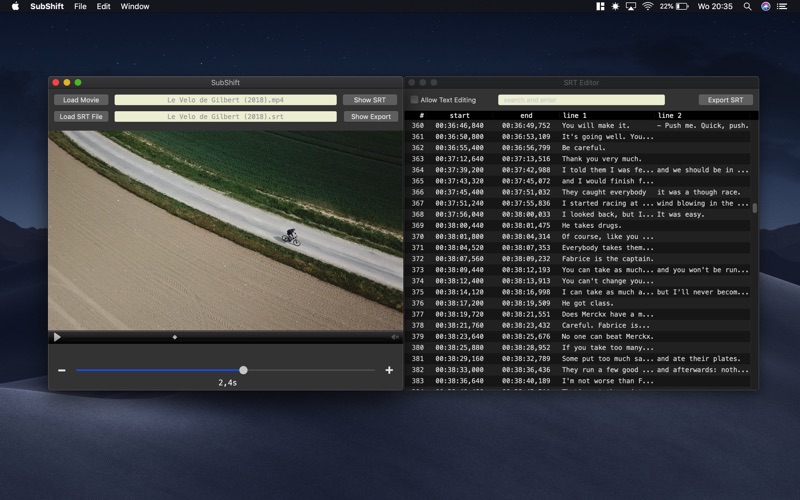Click the video playhead diamond marker
800x500 pixels.
175,337
